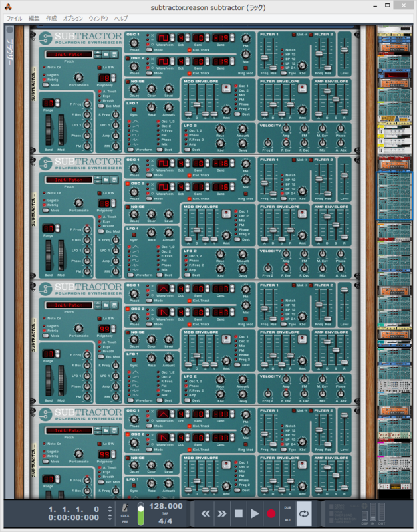Image resolution: width=417 pixels, height=532 pixels.
Task: Click the Osc 1 Waveform spin control, top Subtractor
Action: 172,38
